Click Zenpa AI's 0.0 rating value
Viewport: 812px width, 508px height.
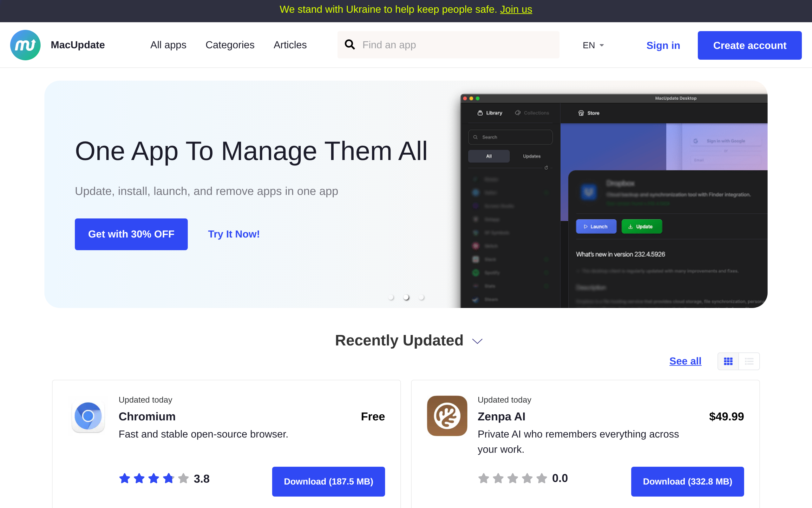coord(560,478)
